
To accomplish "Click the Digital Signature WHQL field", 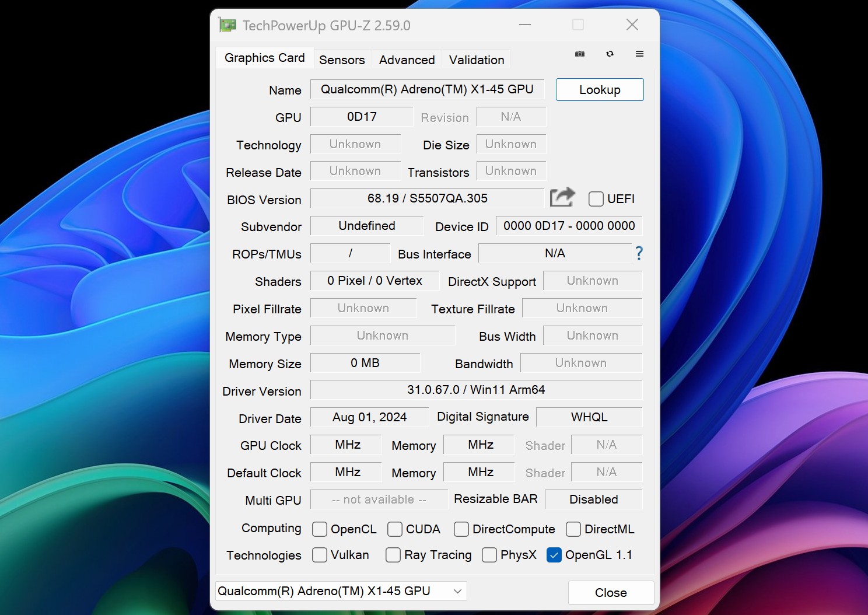I will pyautogui.click(x=589, y=417).
